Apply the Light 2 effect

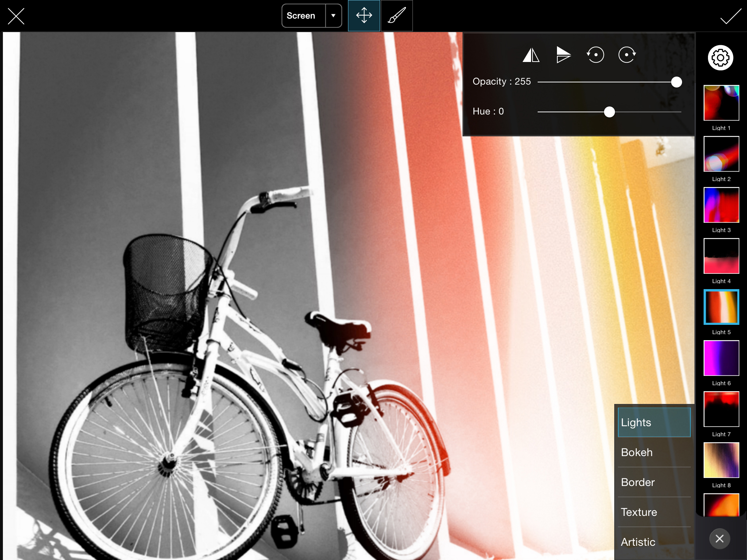[x=721, y=154]
